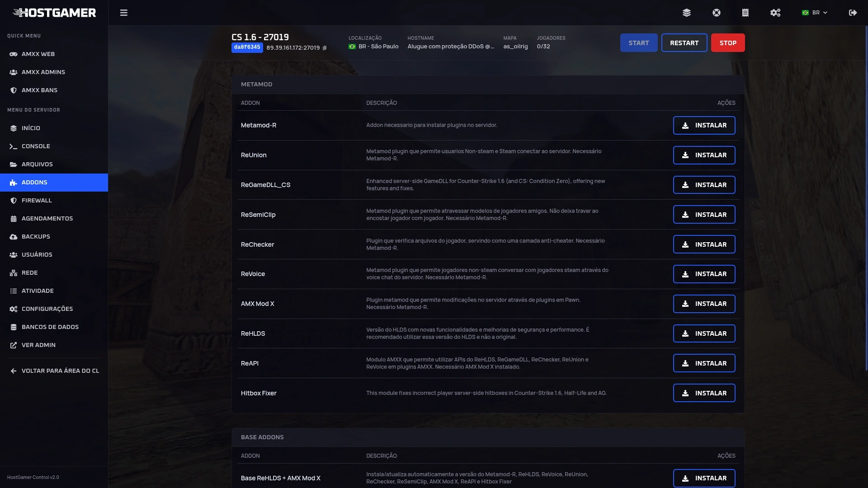Install the ReAPI module

pyautogui.click(x=704, y=363)
